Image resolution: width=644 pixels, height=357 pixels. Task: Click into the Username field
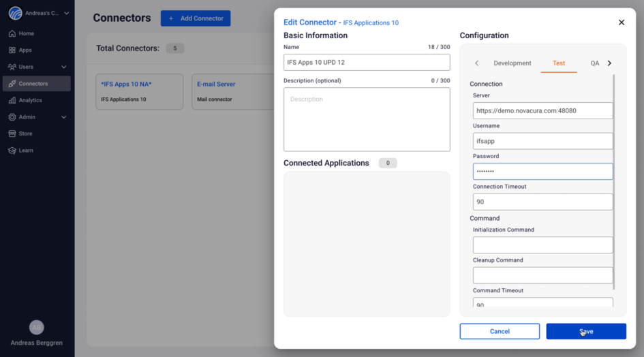pyautogui.click(x=542, y=141)
